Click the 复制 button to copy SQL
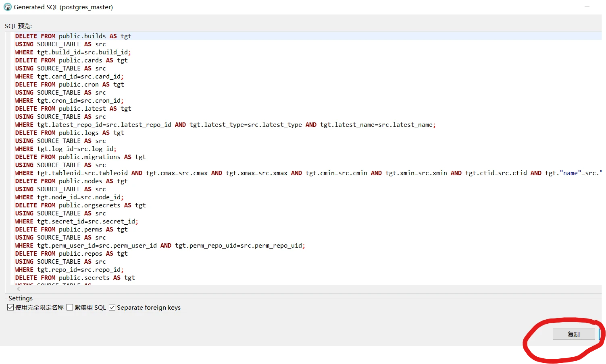606x364 pixels. pyautogui.click(x=574, y=334)
